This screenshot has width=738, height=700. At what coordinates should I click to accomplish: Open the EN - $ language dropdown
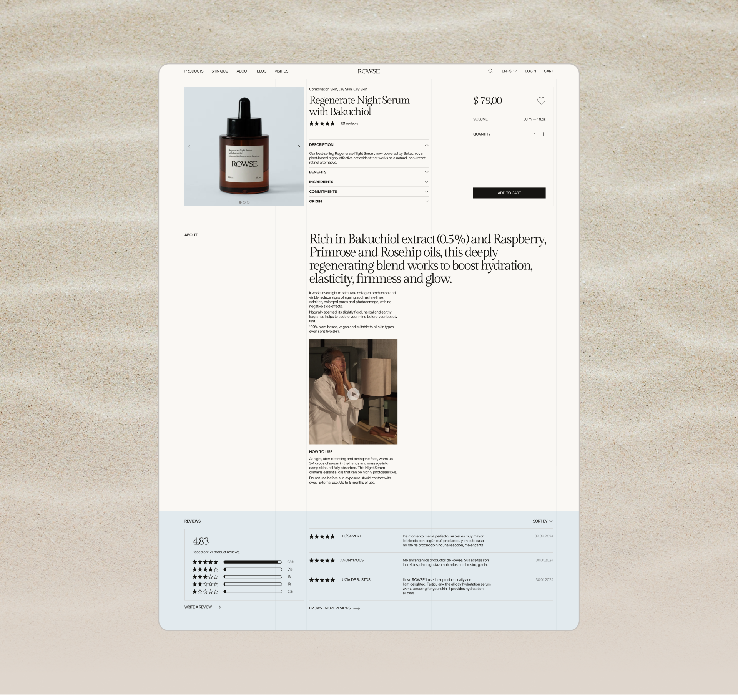tap(509, 71)
